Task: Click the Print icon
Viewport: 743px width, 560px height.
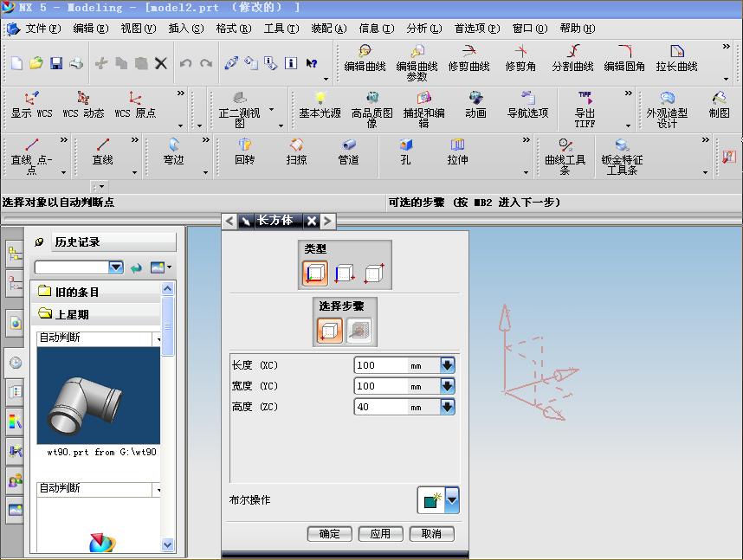Action: click(76, 63)
